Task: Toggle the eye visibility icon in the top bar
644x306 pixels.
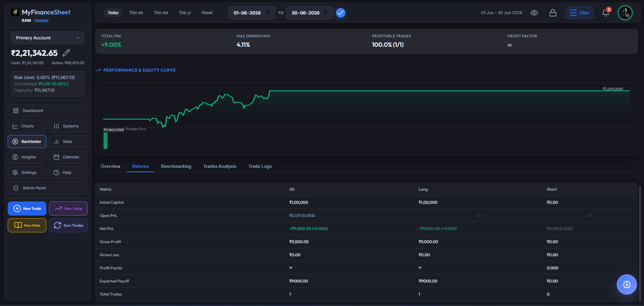Action: (534, 13)
